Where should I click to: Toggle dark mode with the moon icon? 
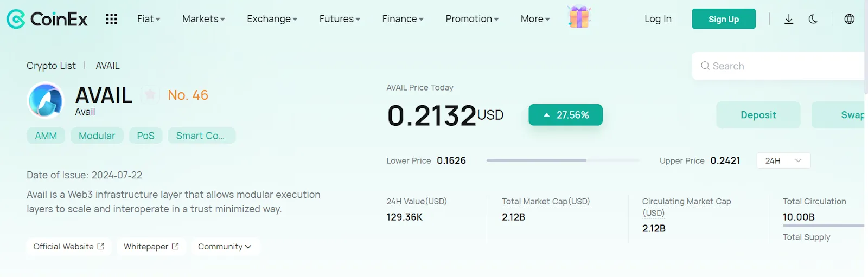pos(813,19)
